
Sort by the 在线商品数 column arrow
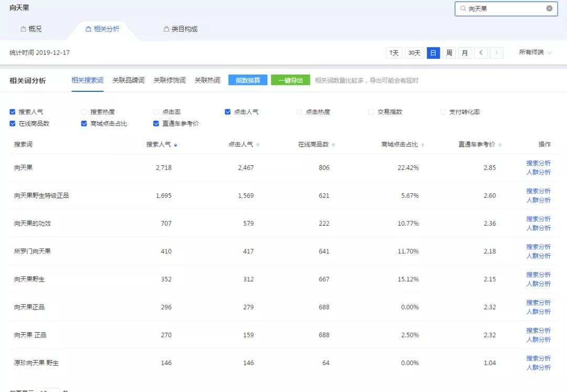[x=334, y=143]
